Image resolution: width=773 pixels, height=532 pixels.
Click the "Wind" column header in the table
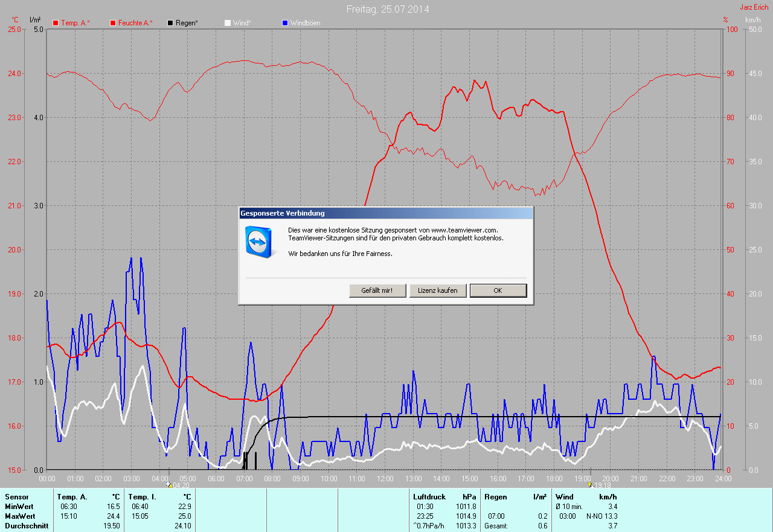click(x=565, y=497)
